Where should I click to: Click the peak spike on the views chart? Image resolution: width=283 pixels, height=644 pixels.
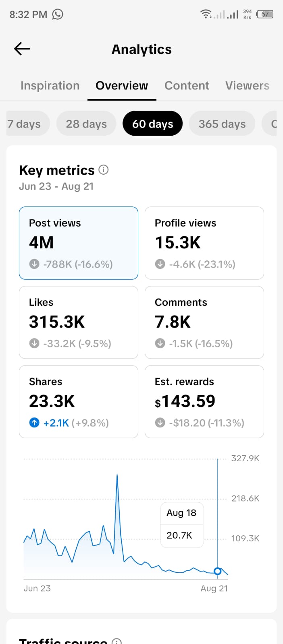click(x=117, y=476)
